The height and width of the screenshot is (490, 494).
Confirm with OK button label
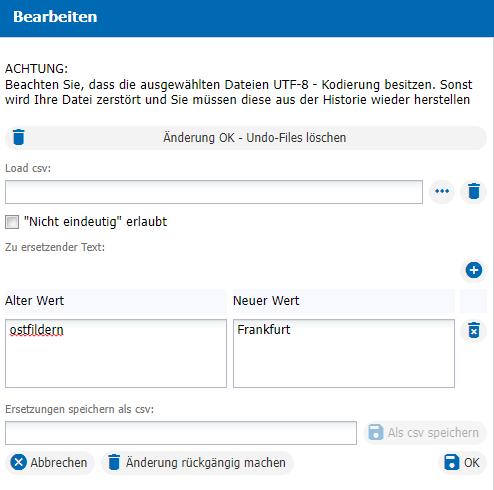(472, 463)
